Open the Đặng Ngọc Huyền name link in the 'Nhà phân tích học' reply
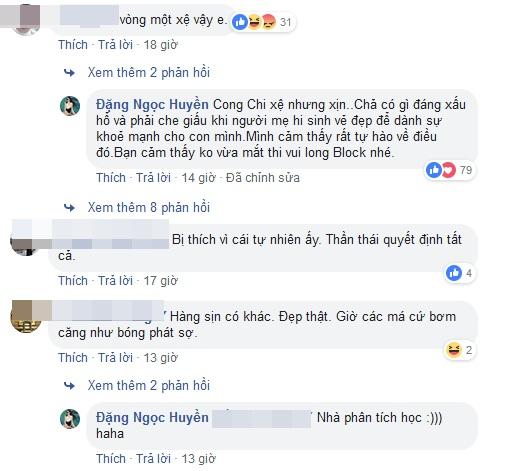Screen dimensions: 509x471 pyautogui.click(x=152, y=417)
